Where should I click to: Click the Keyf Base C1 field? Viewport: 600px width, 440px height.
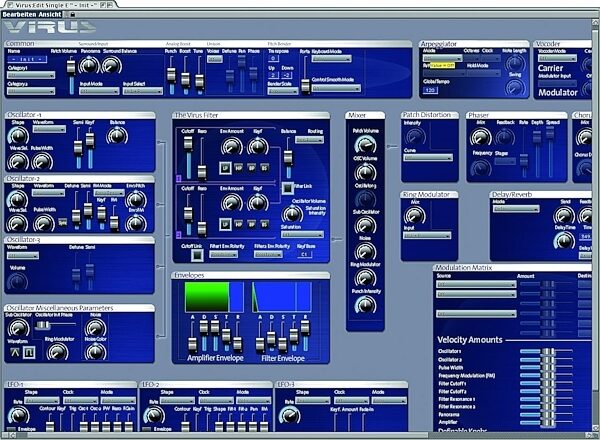(305, 254)
